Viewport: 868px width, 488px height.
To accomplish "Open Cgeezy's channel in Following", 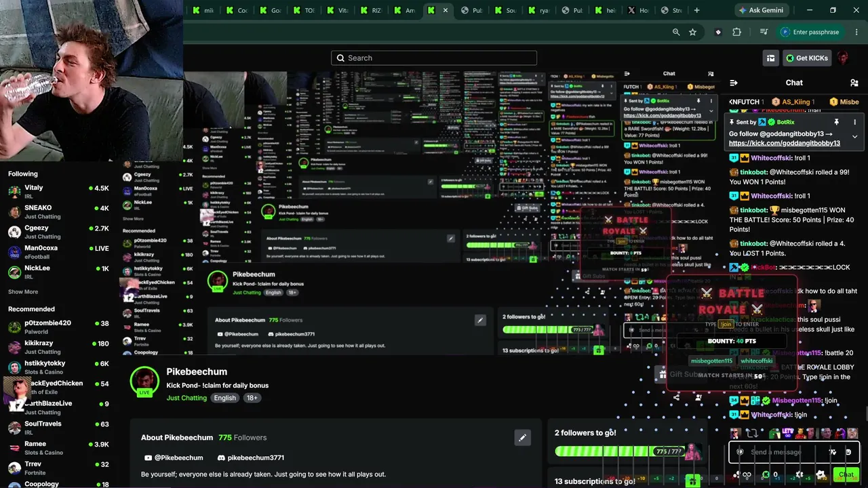I will click(x=58, y=232).
